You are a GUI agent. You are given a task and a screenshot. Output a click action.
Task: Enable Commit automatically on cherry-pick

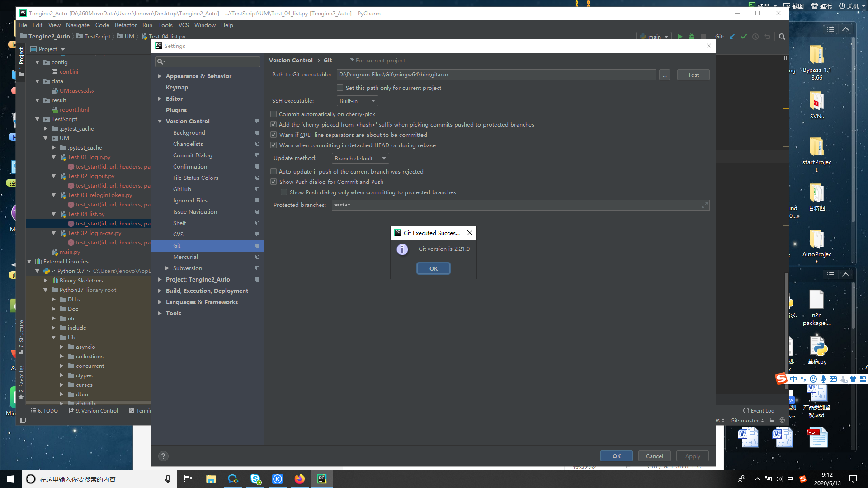274,114
